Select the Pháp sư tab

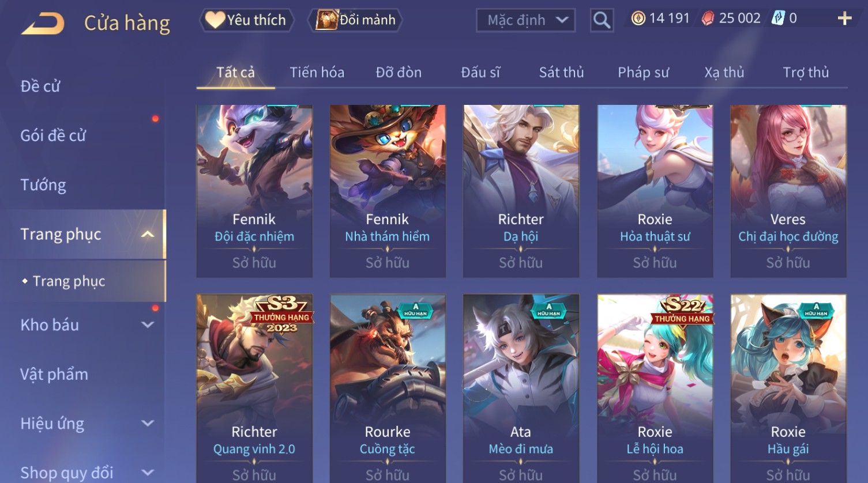click(x=643, y=73)
